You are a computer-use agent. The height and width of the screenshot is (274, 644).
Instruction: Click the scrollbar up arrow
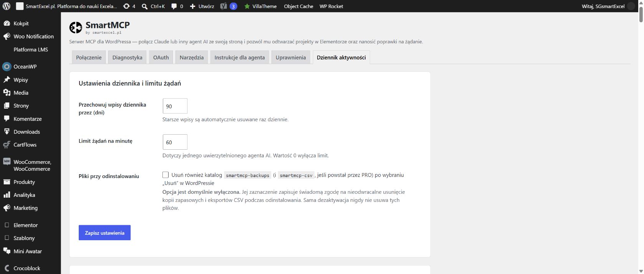click(641, 2)
